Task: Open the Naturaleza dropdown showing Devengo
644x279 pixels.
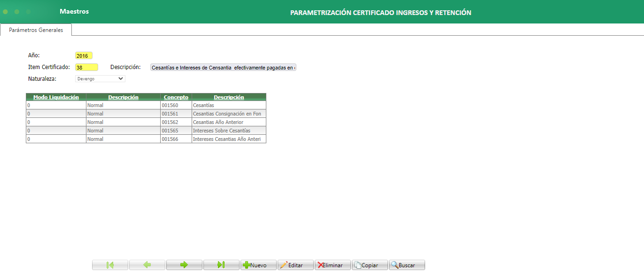Action: (100, 78)
